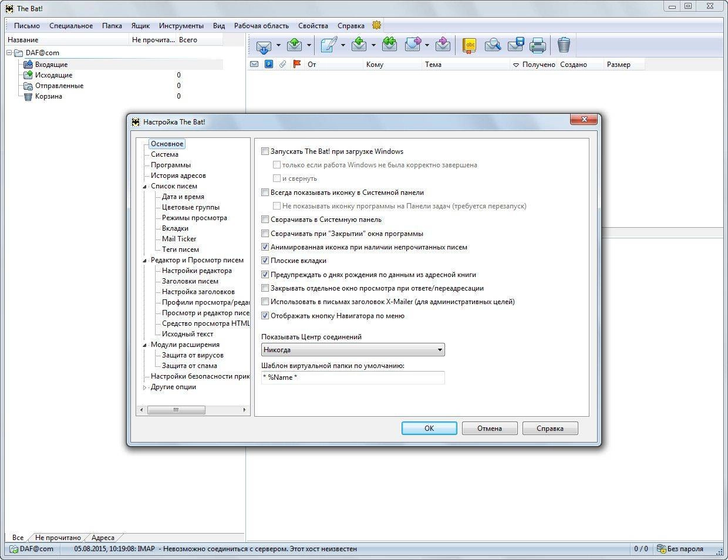This screenshot has height=560, width=728.
Task: Click the blue P parked column icon
Action: (269, 64)
